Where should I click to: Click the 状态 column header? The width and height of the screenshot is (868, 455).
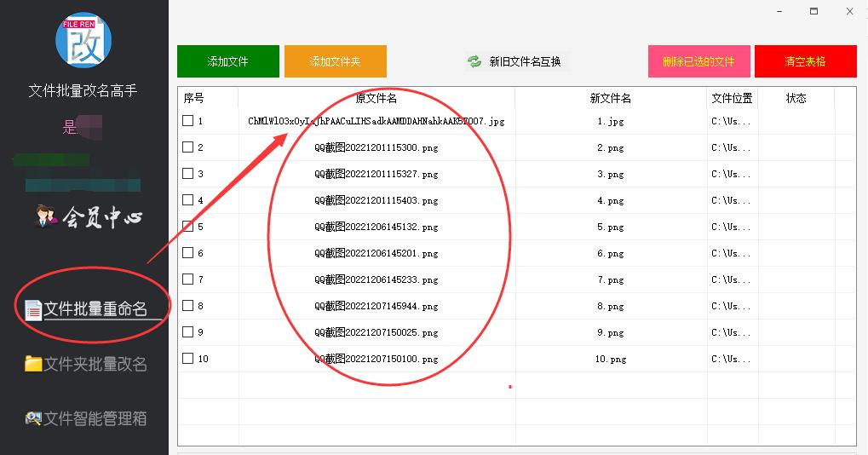(x=796, y=99)
